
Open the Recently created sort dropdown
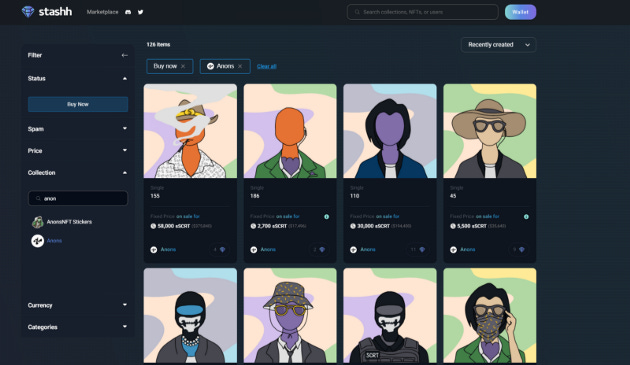tap(498, 45)
